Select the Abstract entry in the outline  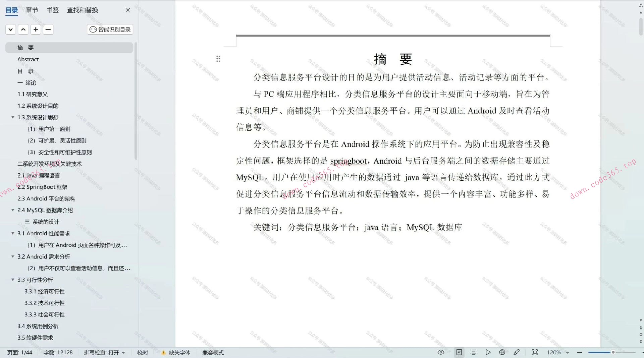(x=28, y=59)
